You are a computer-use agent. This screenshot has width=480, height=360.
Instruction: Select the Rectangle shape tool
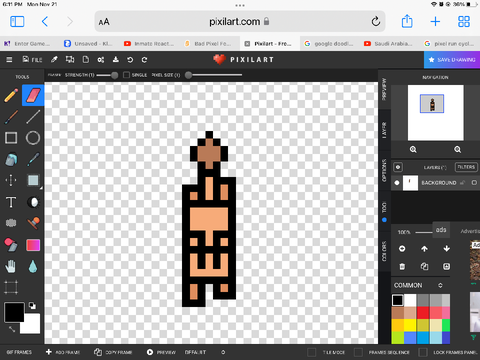click(x=11, y=138)
